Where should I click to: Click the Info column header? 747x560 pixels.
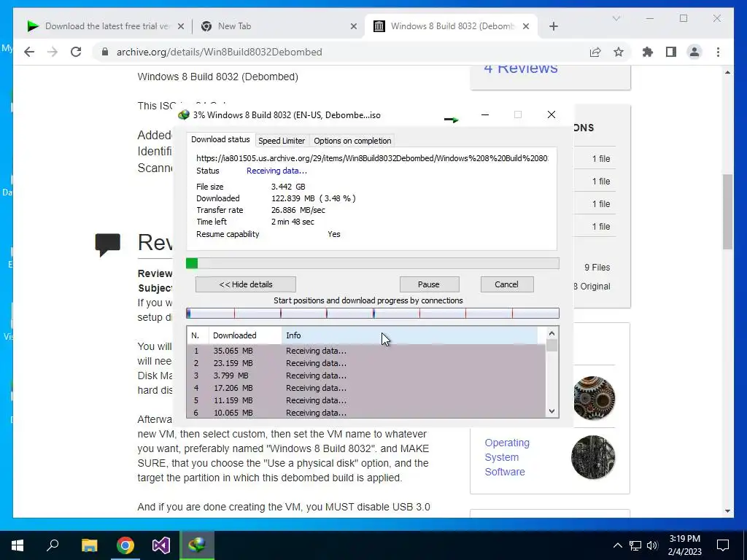pos(410,335)
